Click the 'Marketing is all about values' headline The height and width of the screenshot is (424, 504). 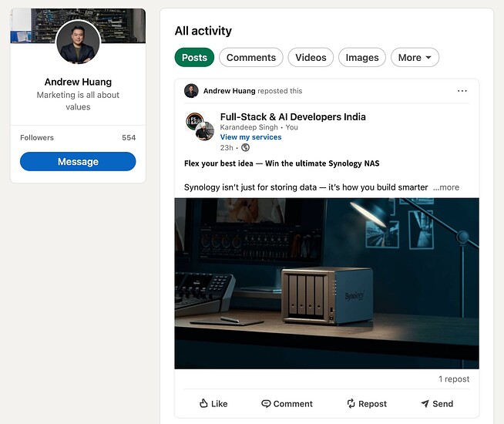[x=78, y=101]
